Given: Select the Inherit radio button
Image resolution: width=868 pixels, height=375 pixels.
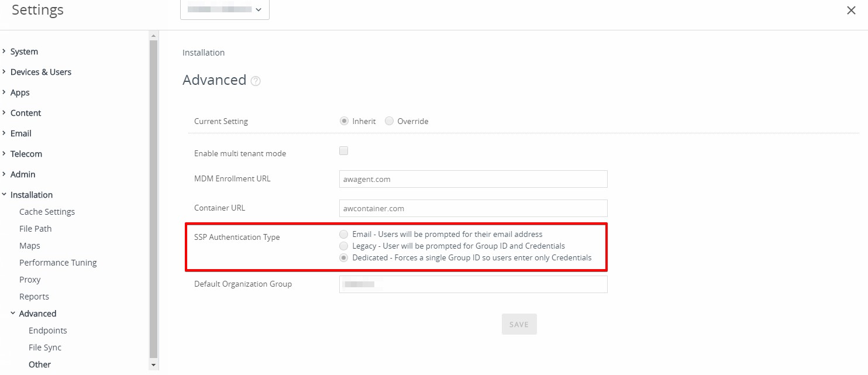Looking at the screenshot, I should [x=345, y=121].
